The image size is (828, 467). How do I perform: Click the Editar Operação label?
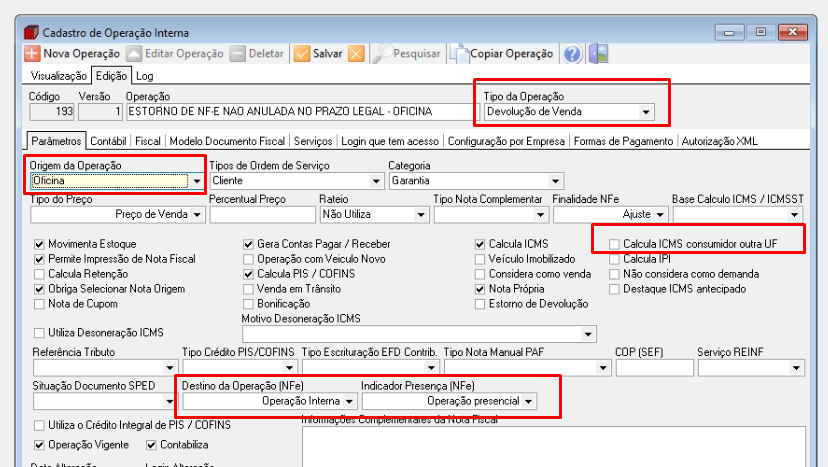click(184, 54)
